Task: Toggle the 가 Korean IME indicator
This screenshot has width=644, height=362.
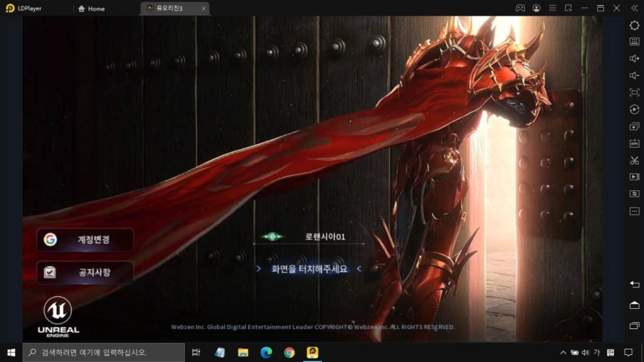Action: 597,353
